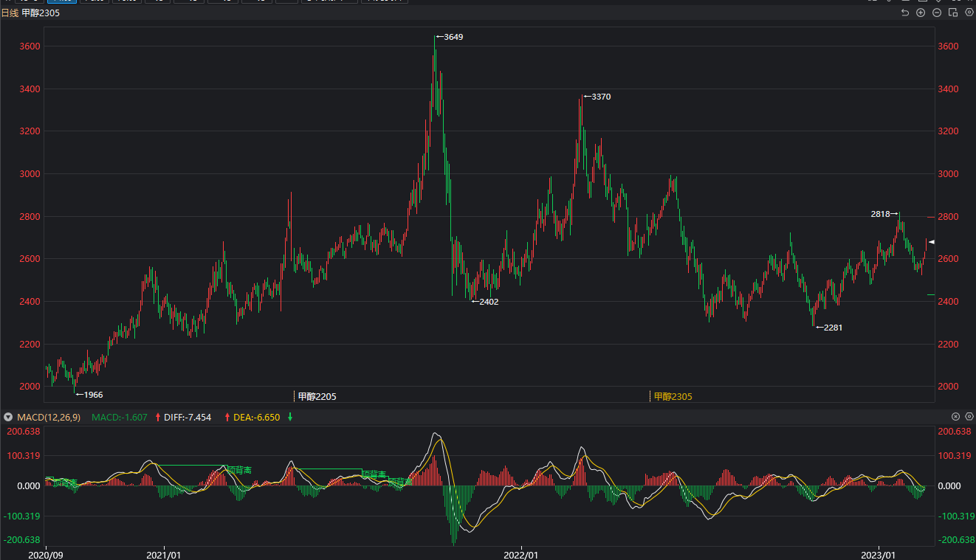This screenshot has height=560, width=976.
Task: Click the 日线 period label
Action: 10,13
